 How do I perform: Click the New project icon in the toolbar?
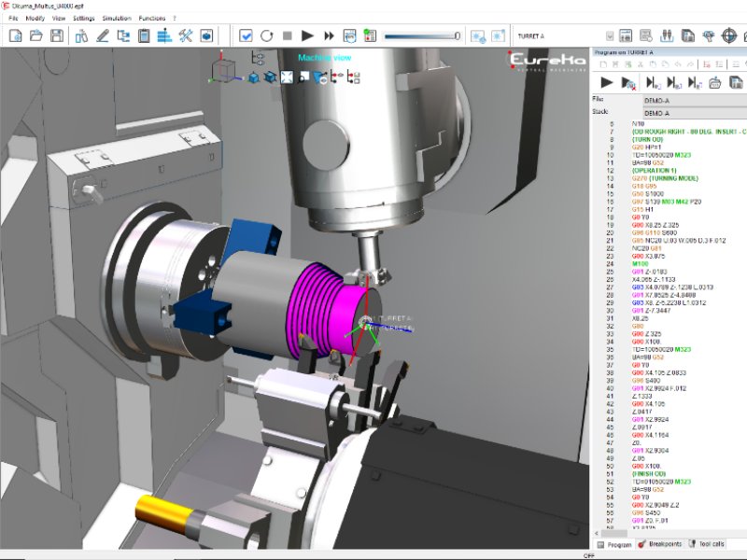coord(16,35)
